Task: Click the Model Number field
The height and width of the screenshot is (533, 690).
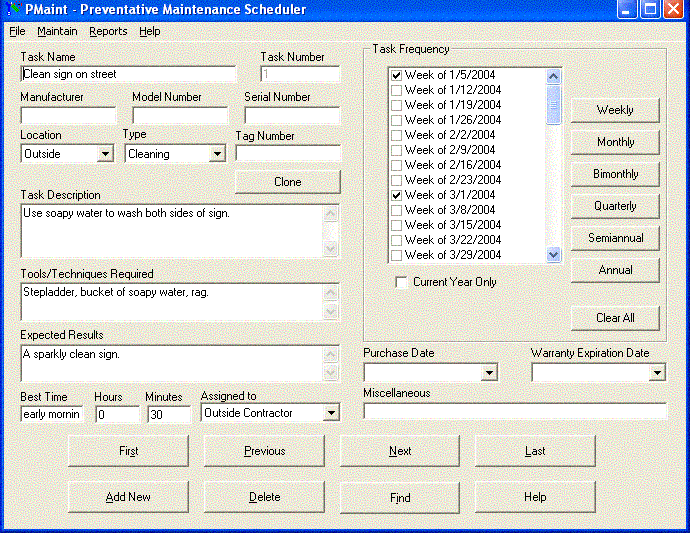Action: [x=180, y=115]
